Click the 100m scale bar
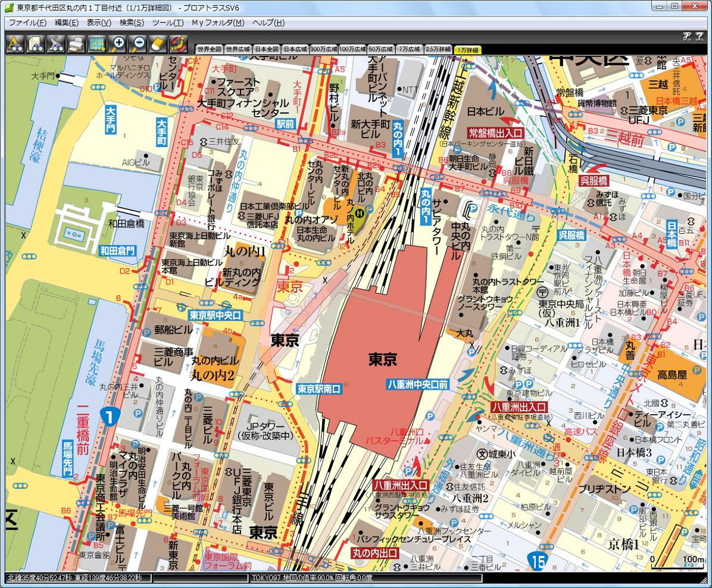 click(x=677, y=562)
